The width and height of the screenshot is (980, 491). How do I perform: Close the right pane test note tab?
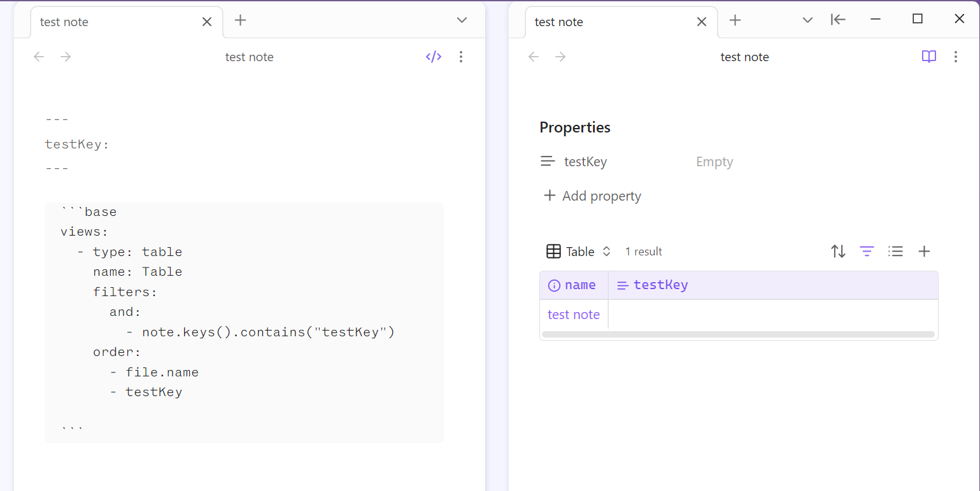702,22
